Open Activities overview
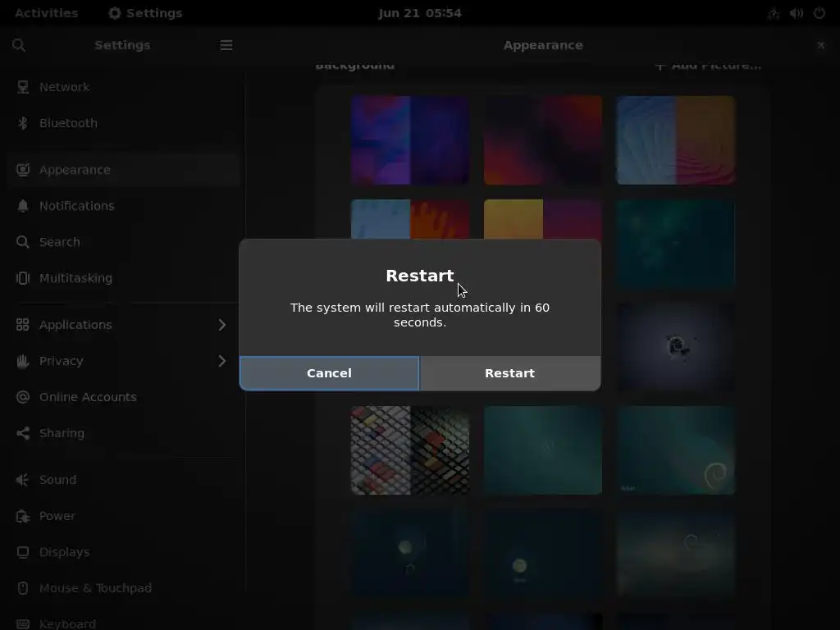This screenshot has height=630, width=840. [x=47, y=13]
